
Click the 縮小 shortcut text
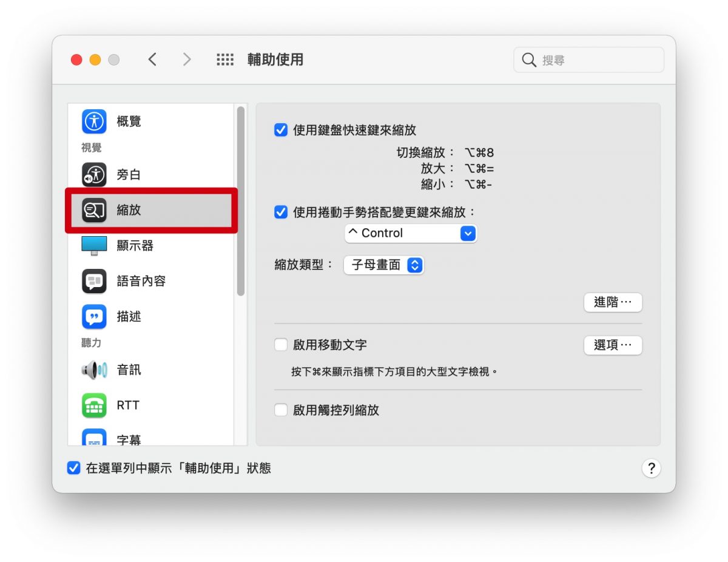point(456,185)
